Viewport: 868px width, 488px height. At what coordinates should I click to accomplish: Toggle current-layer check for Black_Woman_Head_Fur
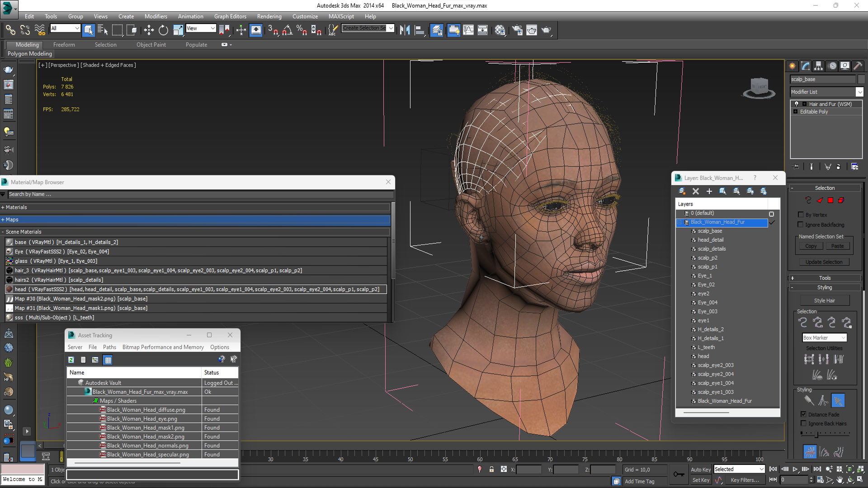point(772,222)
